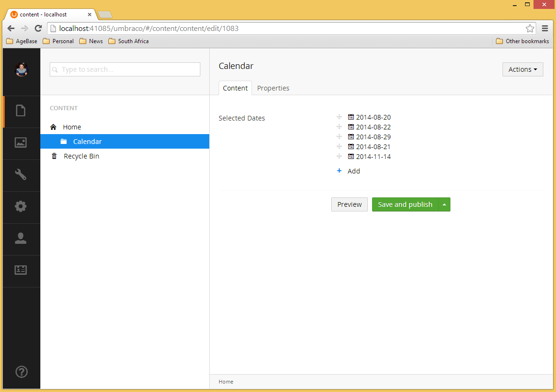
Task: Close the content - localhost tab
Action: (89, 15)
